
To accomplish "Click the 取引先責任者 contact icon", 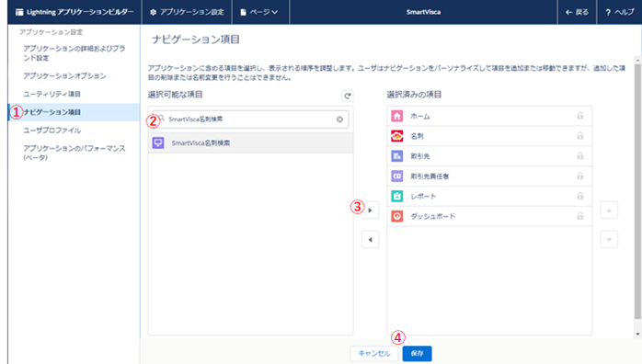I will coord(396,176).
